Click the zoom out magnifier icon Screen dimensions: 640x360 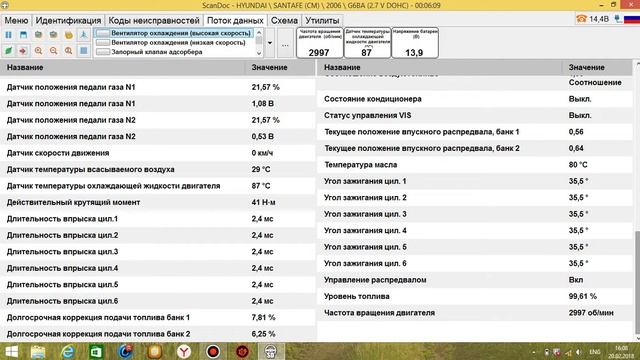pyautogui.click(x=53, y=51)
